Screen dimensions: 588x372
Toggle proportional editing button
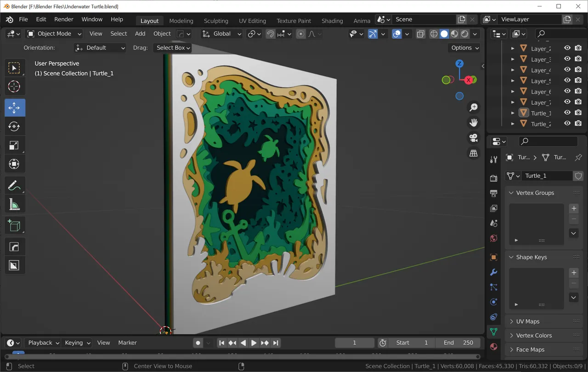(301, 34)
